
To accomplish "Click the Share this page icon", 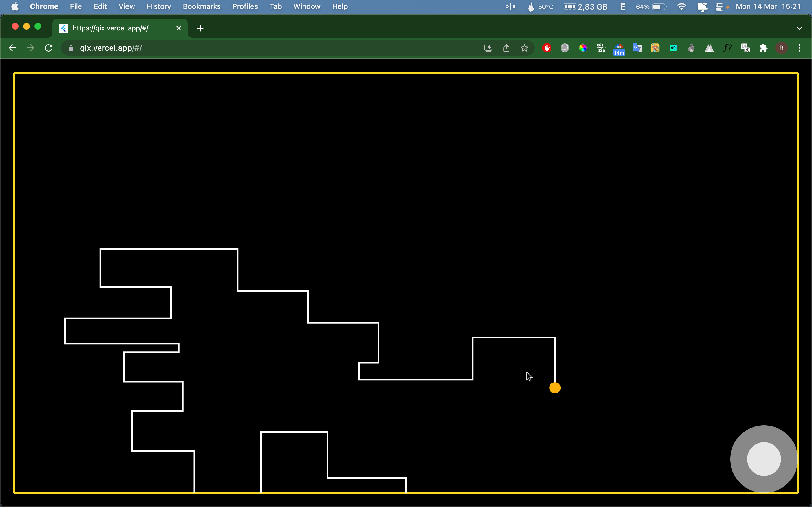I will [x=506, y=48].
